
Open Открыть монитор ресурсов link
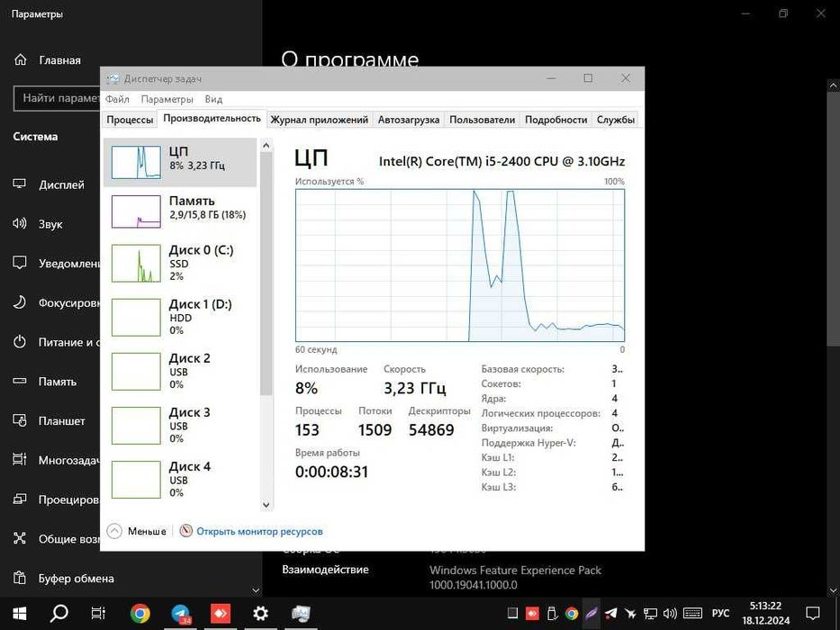pyautogui.click(x=259, y=531)
